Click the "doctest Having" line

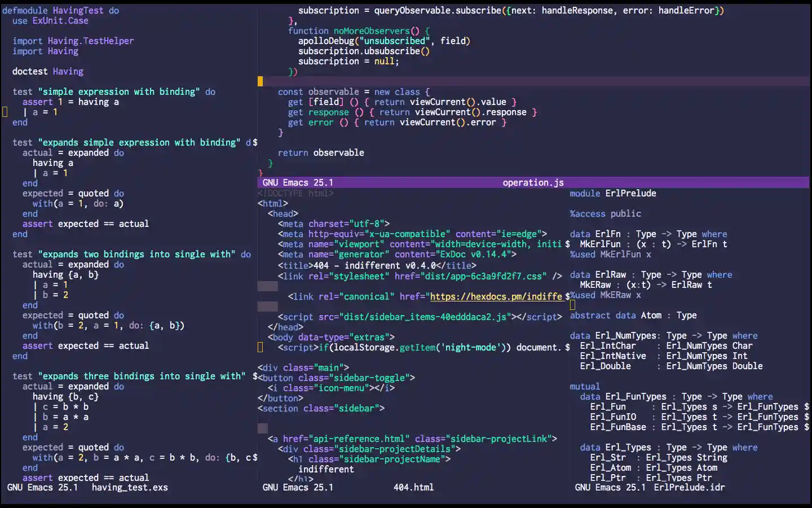(x=48, y=71)
